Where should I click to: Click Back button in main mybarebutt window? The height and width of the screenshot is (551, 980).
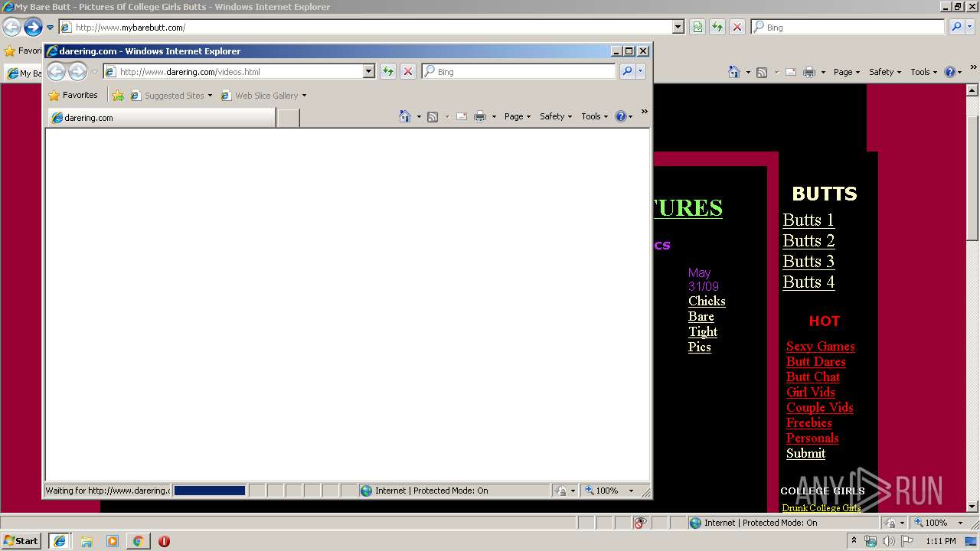(x=11, y=28)
